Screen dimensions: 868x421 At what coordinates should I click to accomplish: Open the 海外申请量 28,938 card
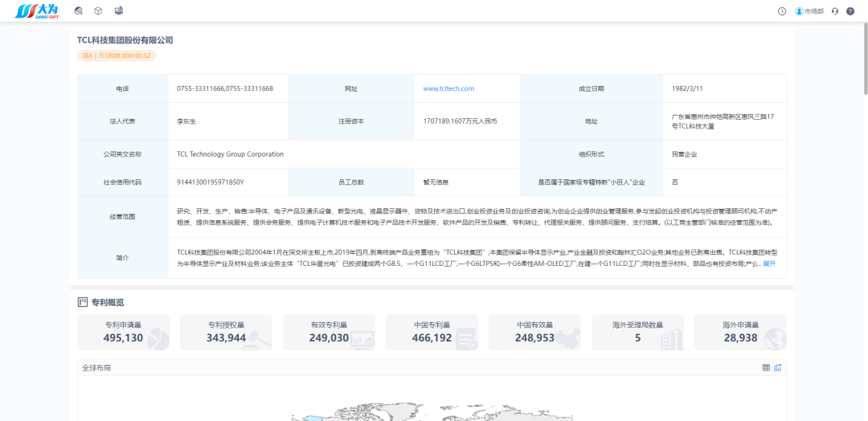(740, 333)
